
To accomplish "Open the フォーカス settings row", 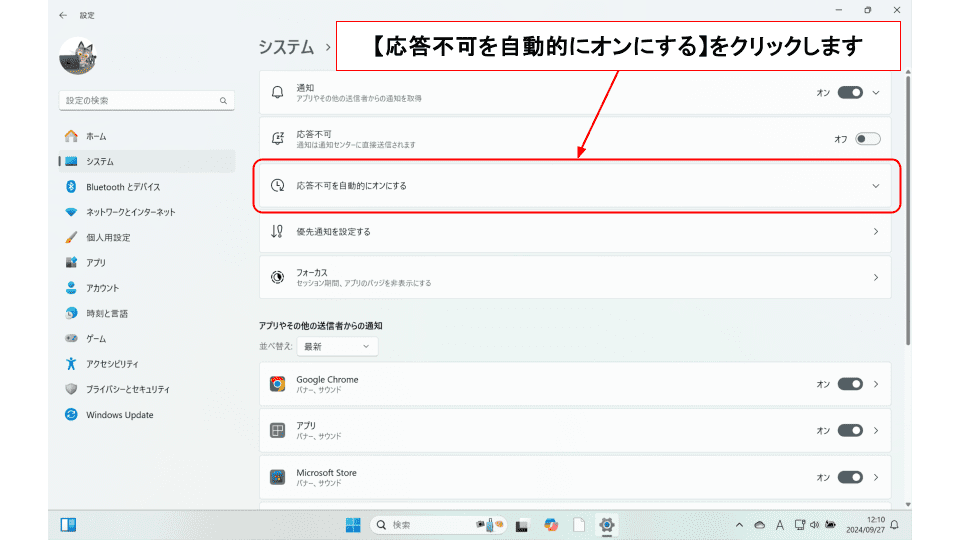I will coord(575,277).
